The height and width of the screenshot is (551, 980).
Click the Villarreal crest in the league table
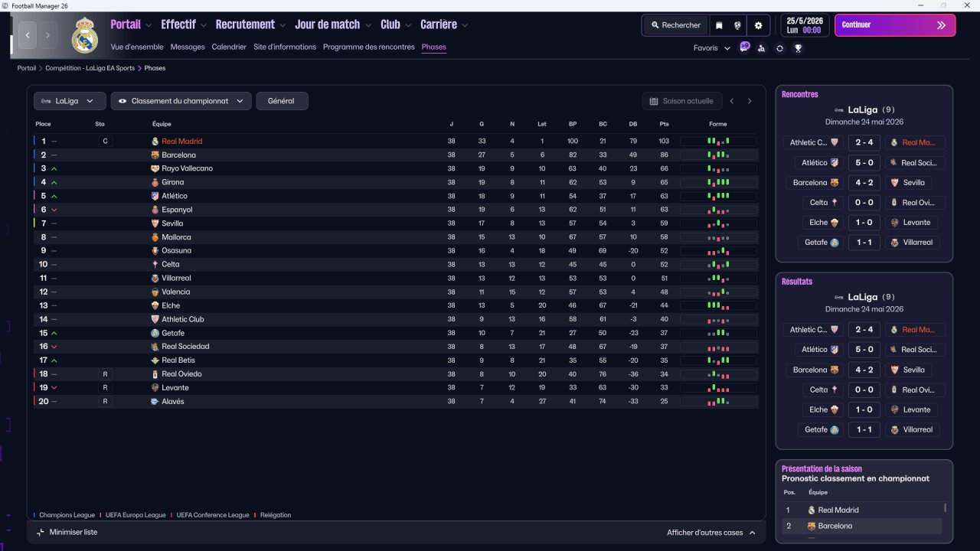155,278
